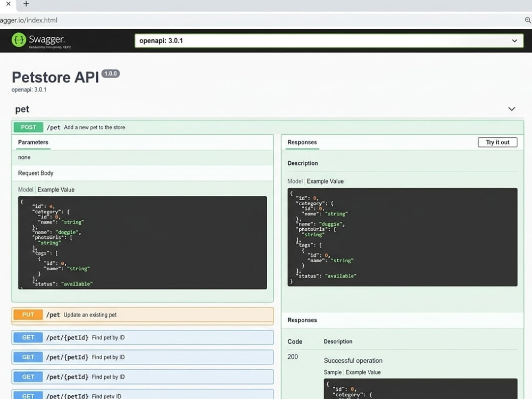Click the Code column header
This screenshot has width=532, height=399.
pyautogui.click(x=295, y=342)
